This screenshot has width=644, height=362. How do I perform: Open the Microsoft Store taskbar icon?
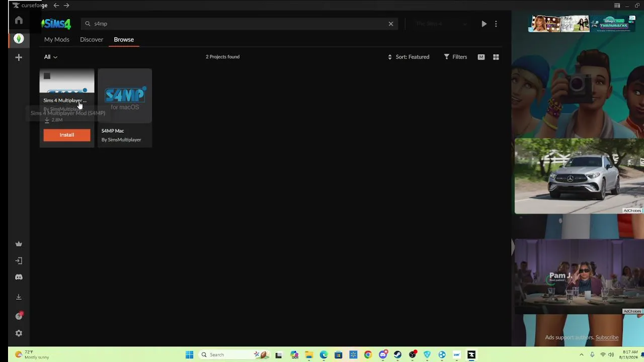339,355
